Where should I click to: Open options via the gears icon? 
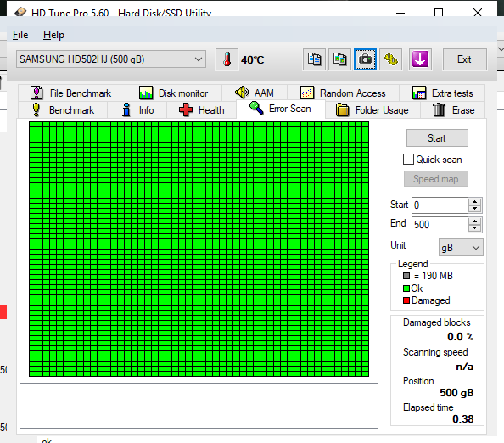[x=391, y=59]
